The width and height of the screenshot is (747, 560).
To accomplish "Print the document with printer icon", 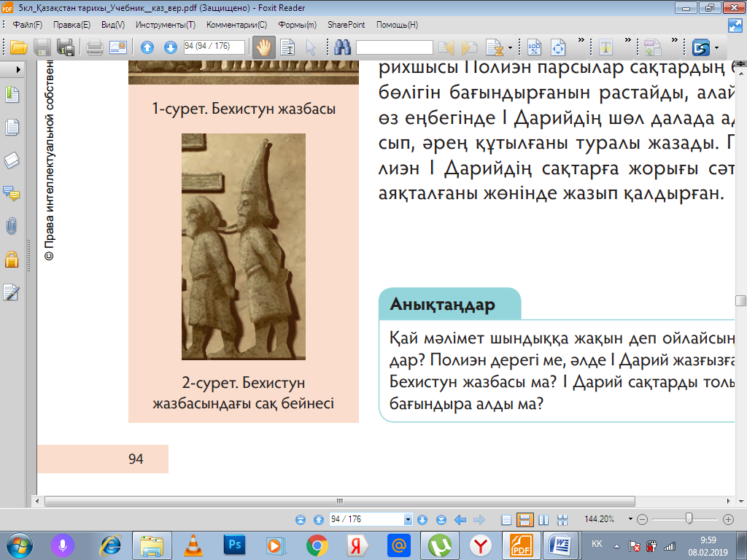I will 94,47.
